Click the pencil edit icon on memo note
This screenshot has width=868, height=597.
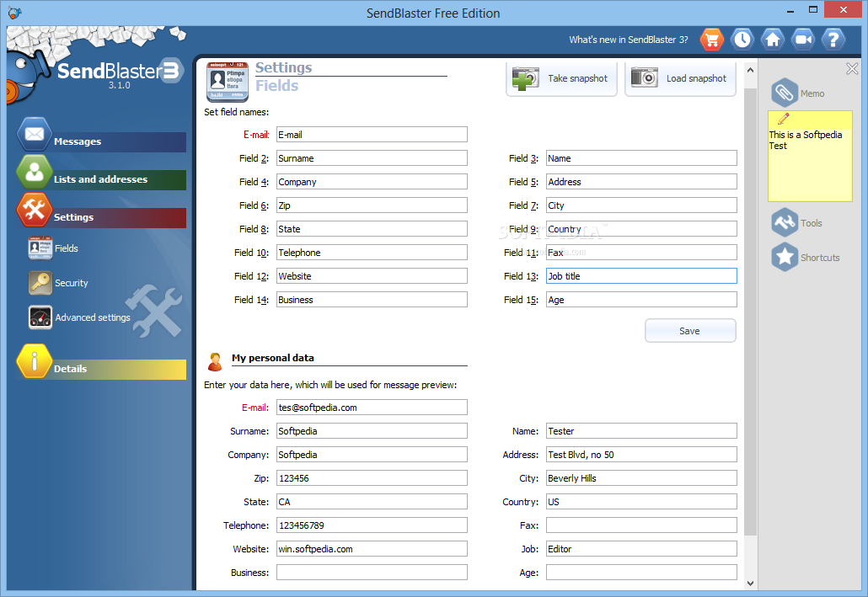pos(783,119)
